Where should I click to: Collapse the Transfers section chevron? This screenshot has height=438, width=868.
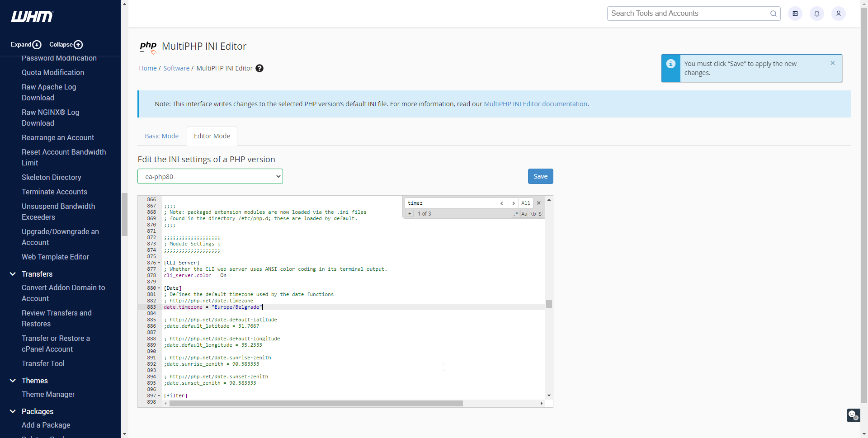point(13,274)
